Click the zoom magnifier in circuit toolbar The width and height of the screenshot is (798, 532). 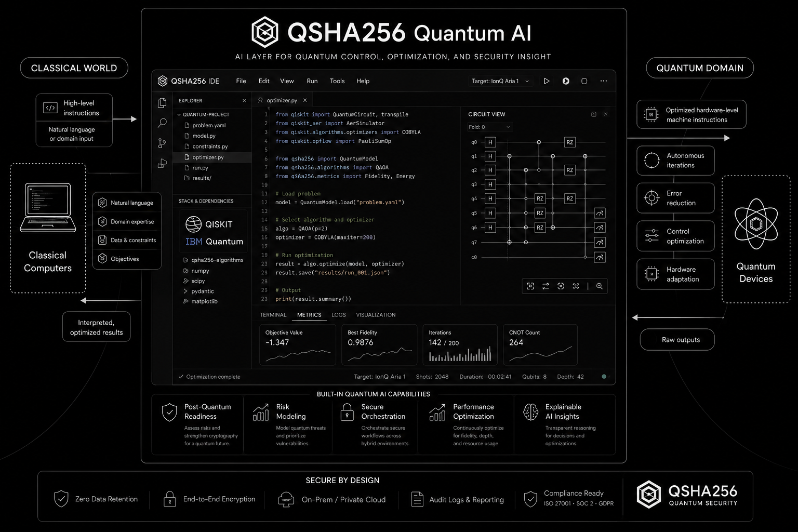[x=600, y=286]
